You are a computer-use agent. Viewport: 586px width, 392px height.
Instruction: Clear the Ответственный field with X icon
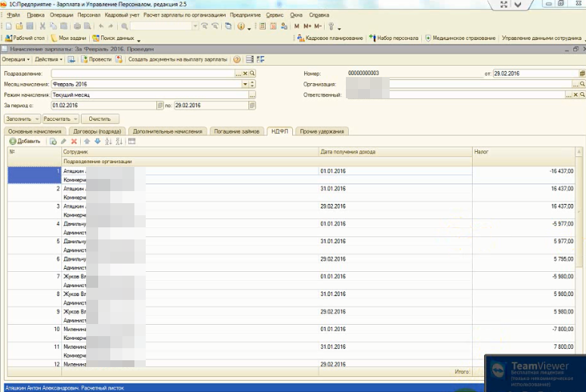(575, 95)
